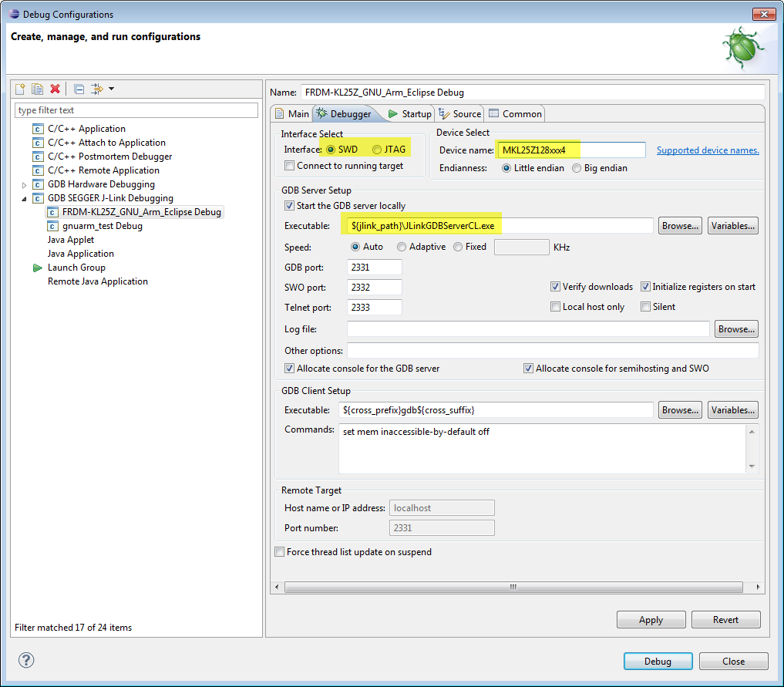This screenshot has height=687, width=784.
Task: Collapse the GDB SEGGER J-Link Debugging node
Action: [25, 199]
